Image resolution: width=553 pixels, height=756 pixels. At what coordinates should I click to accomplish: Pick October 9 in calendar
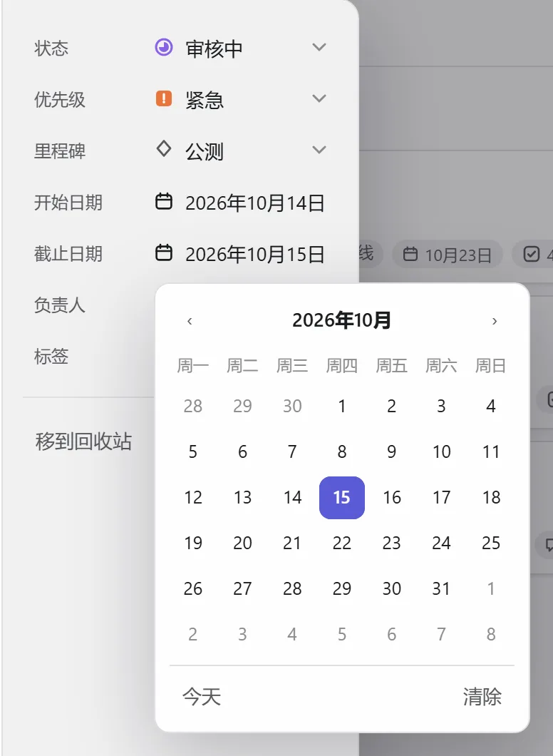[x=392, y=451]
